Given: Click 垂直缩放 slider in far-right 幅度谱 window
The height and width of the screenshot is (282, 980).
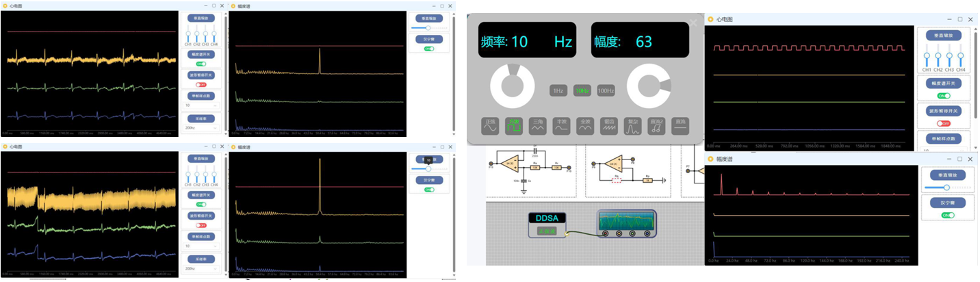Looking at the screenshot, I should point(947,187).
